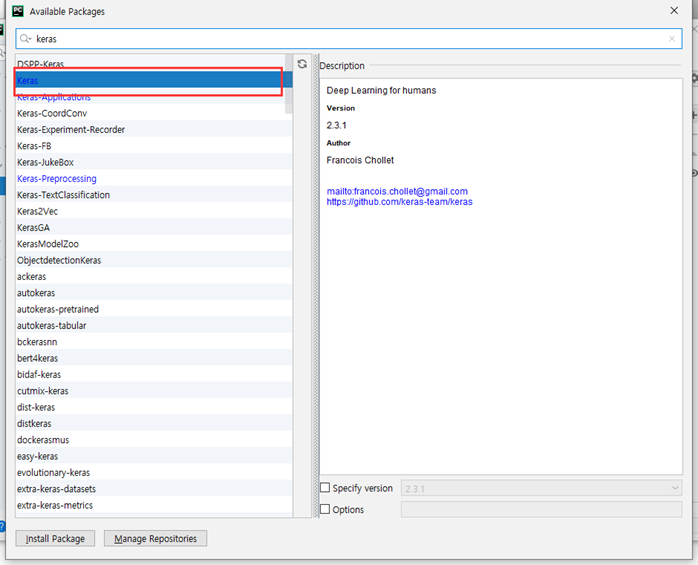
Task: Select the ObjectdetectionKeras package
Action: pyautogui.click(x=154, y=260)
